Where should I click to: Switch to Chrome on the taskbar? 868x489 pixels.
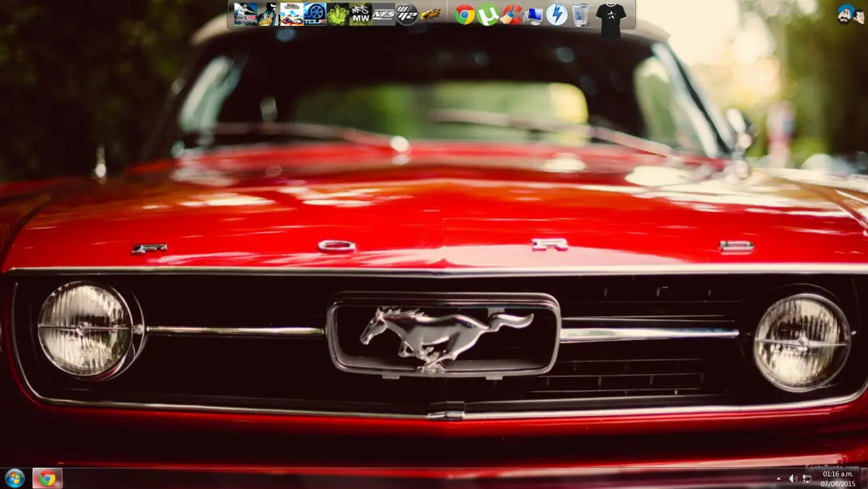47,478
